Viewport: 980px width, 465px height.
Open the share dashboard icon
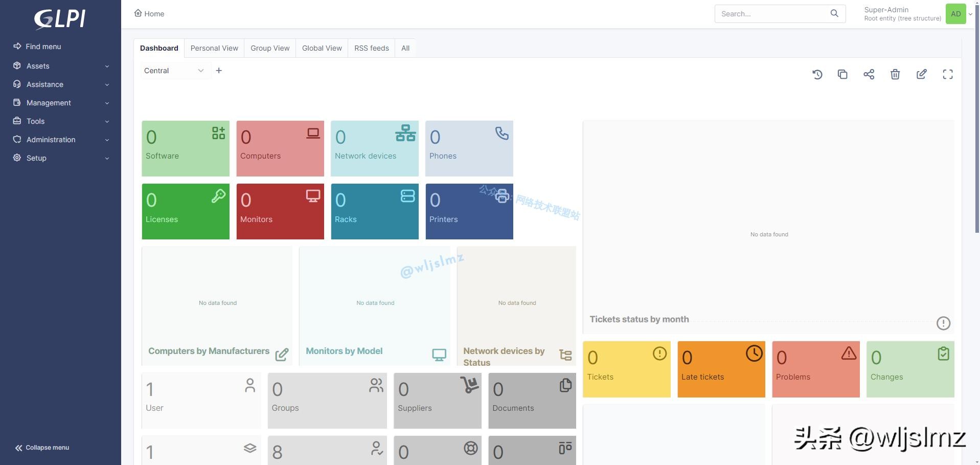point(869,75)
